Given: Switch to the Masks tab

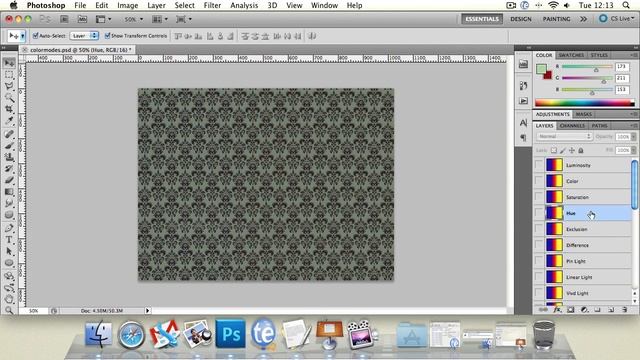Looking at the screenshot, I should point(584,114).
